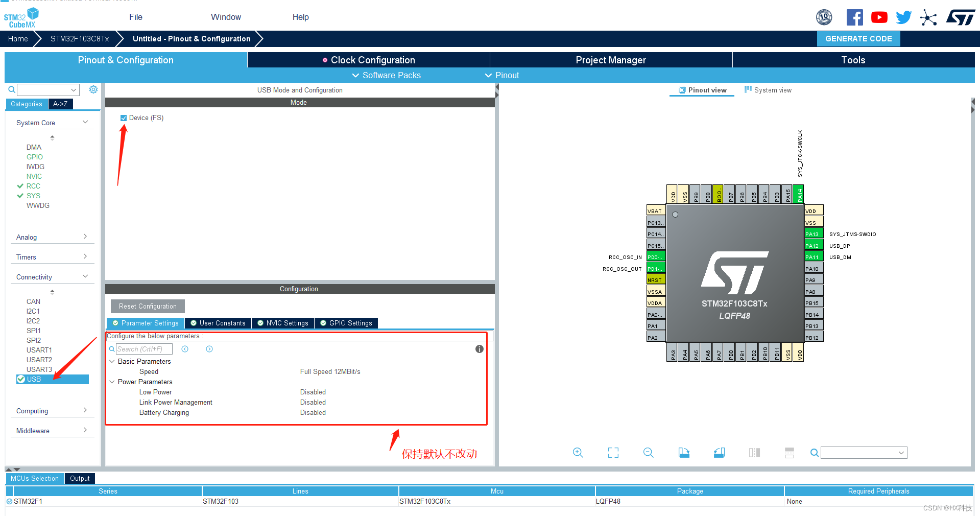Go to Home breadcrumb
The height and width of the screenshot is (516, 980).
coord(18,38)
